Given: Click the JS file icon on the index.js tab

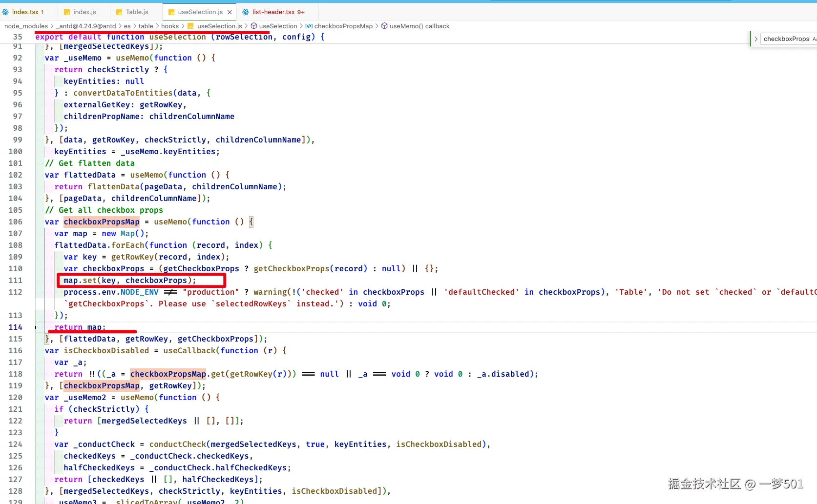Looking at the screenshot, I should tap(66, 12).
